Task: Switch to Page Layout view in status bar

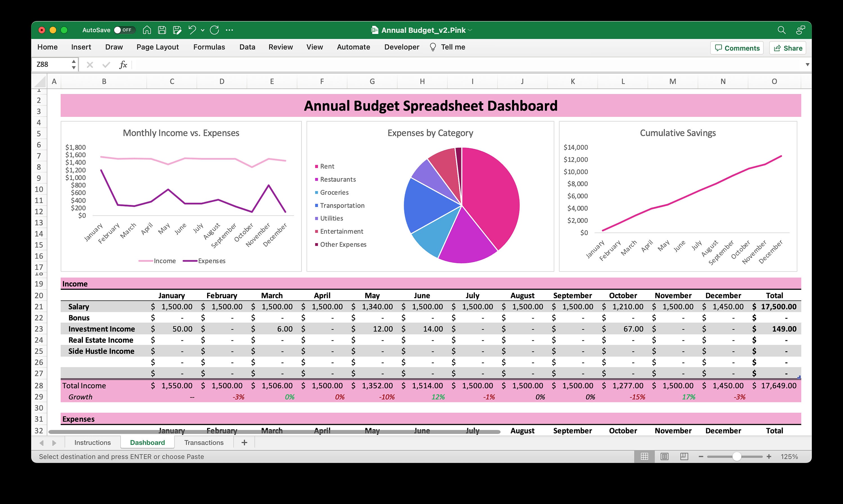Action: click(x=664, y=457)
